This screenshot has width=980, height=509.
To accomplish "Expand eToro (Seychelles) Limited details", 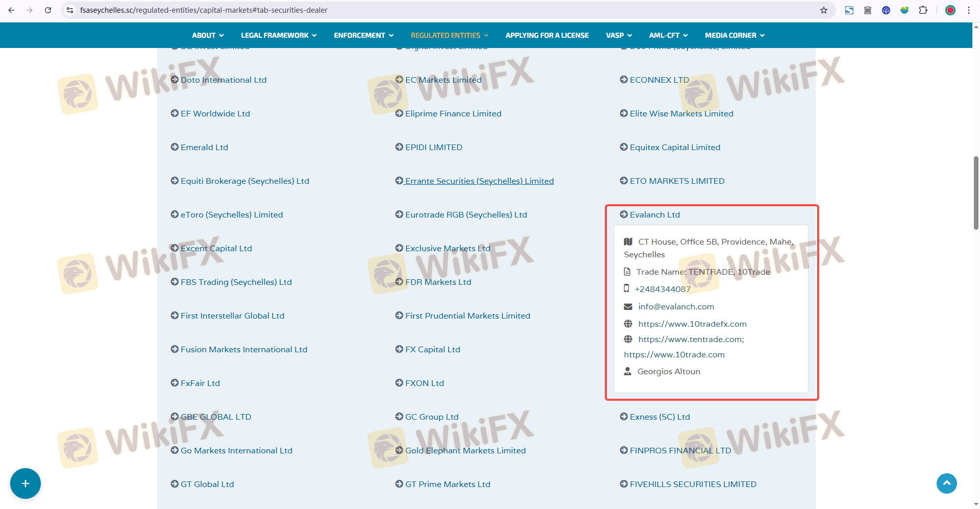I will point(231,214).
